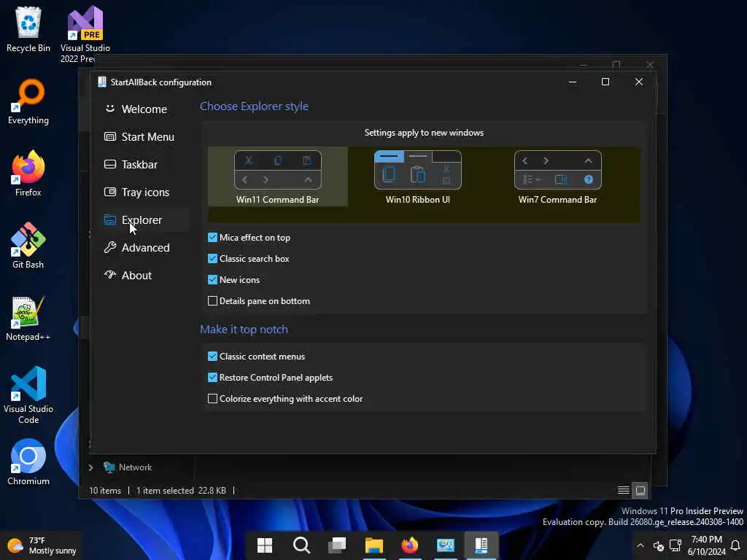Image resolution: width=747 pixels, height=560 pixels.
Task: Switch Explorer to large icons view
Action: point(640,490)
